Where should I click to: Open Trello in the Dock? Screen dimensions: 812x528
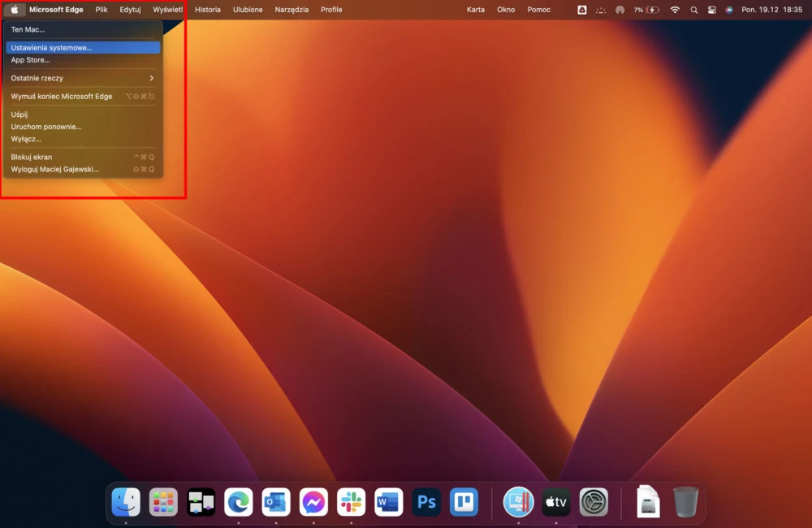tap(464, 501)
